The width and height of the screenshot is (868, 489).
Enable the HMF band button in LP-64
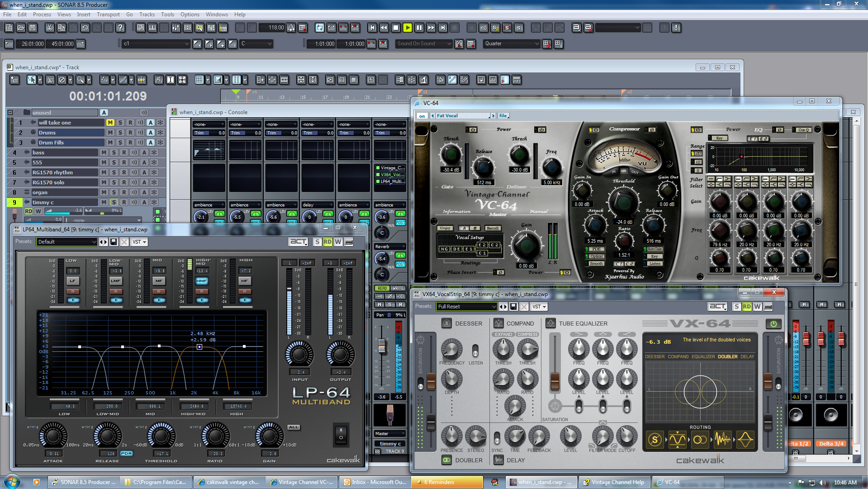[x=202, y=281]
